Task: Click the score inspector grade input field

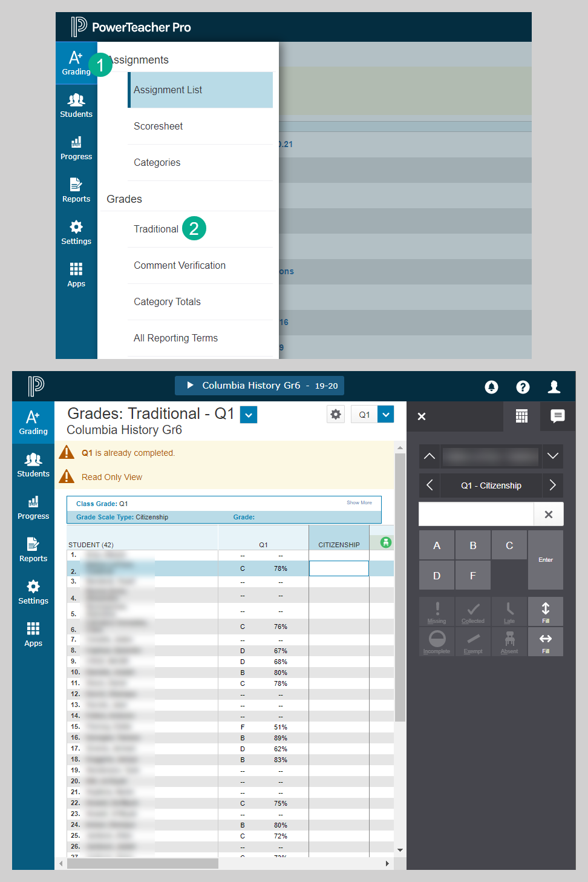Action: pos(476,514)
